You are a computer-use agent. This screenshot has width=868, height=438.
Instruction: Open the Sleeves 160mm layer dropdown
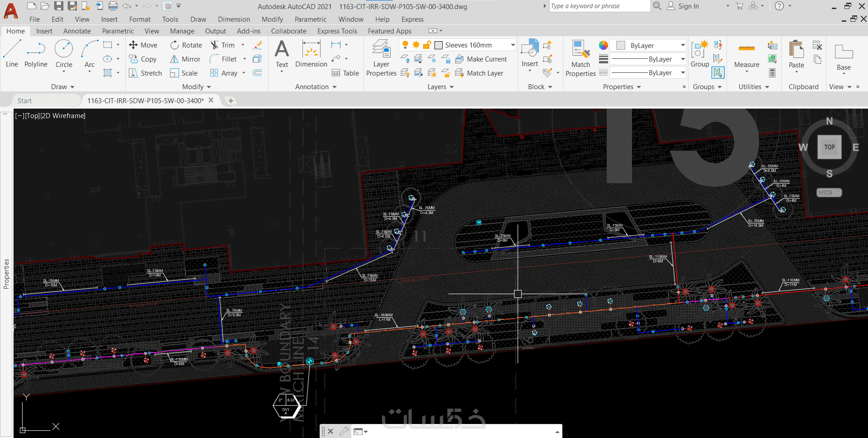click(513, 45)
